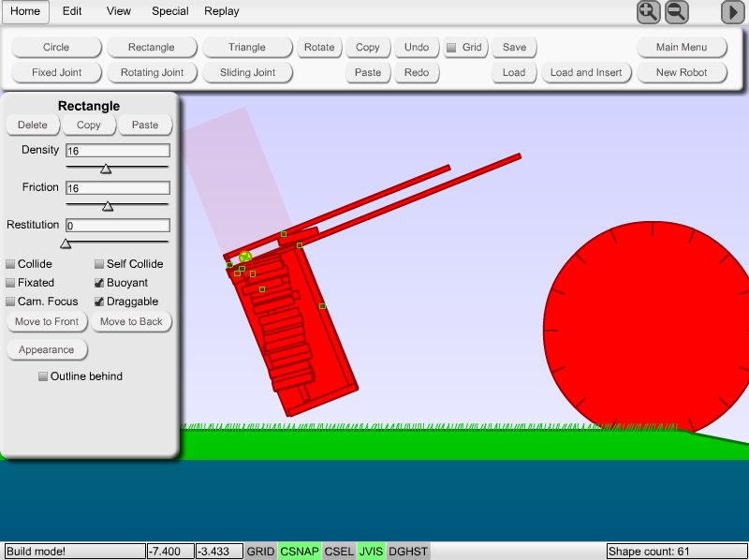Screen dimensions: 749x560
Task: Open the Special menu
Action: pyautogui.click(x=170, y=11)
